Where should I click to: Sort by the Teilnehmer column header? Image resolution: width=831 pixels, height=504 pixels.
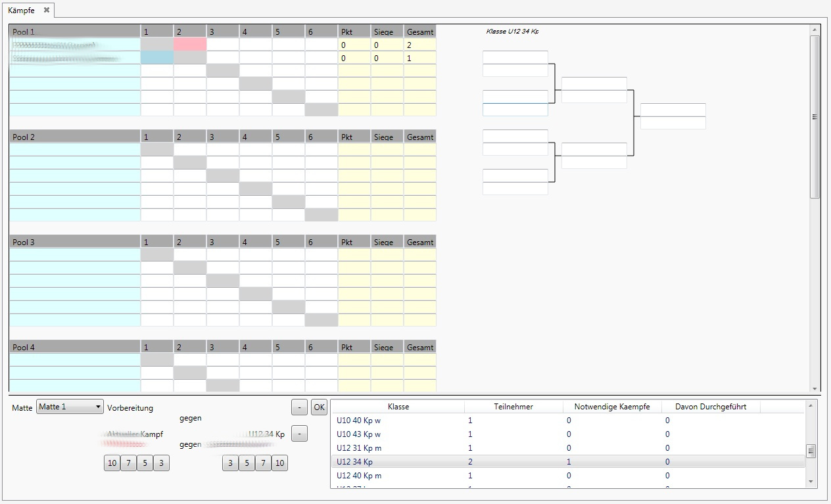(513, 407)
